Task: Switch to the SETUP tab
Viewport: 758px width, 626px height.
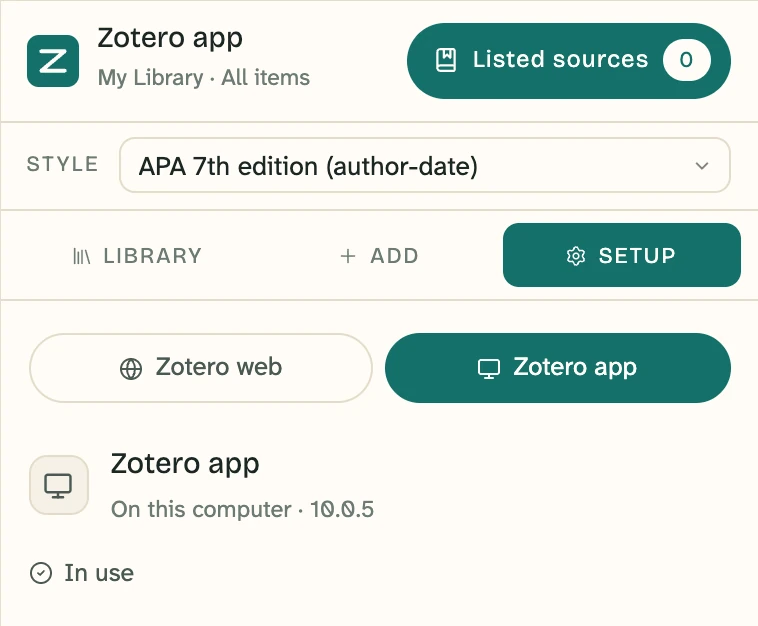Action: coord(622,255)
